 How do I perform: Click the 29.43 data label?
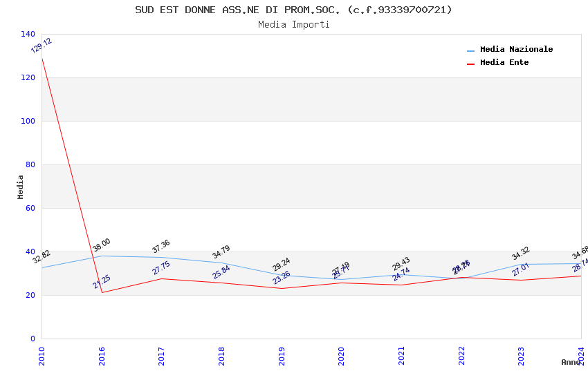[401, 264]
